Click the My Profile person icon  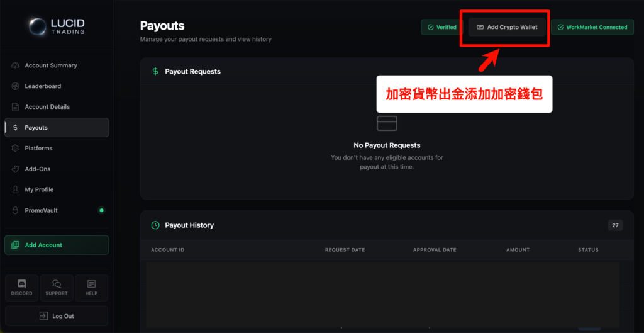pyautogui.click(x=16, y=190)
